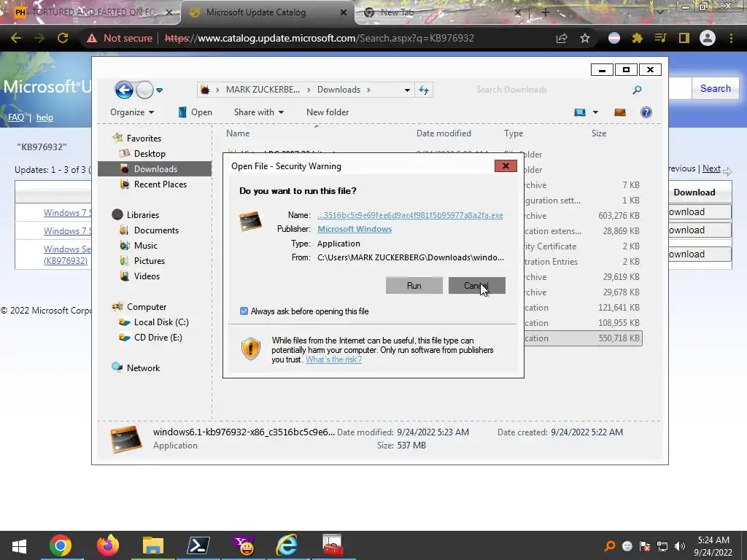Screen dimensions: 747x560
Task: Open Internet Explorer from the taskbar
Action: [x=287, y=545]
